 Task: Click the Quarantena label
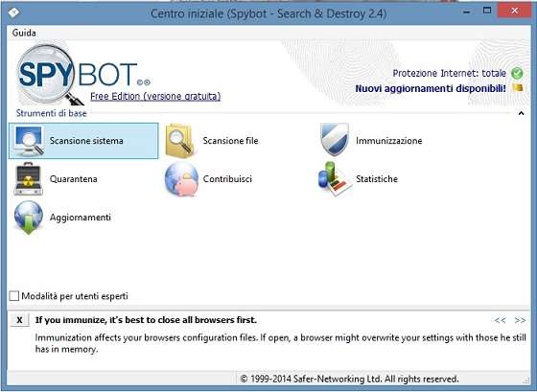tap(73, 179)
